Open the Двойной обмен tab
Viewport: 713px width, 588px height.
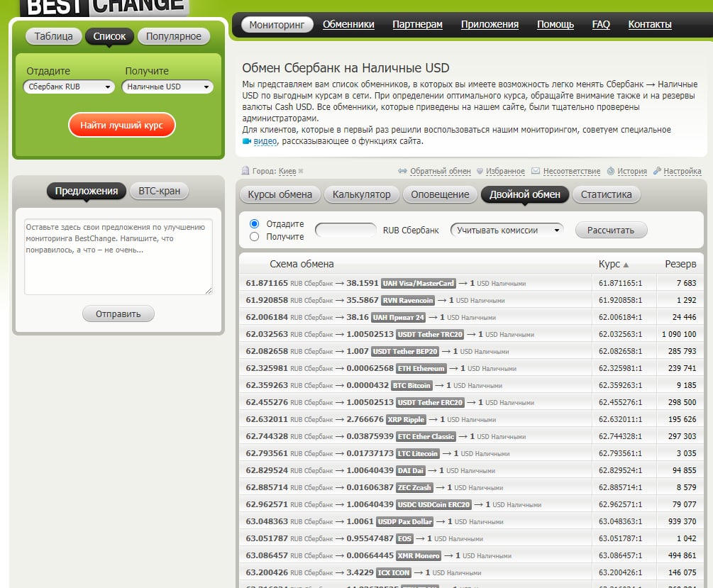coord(525,194)
